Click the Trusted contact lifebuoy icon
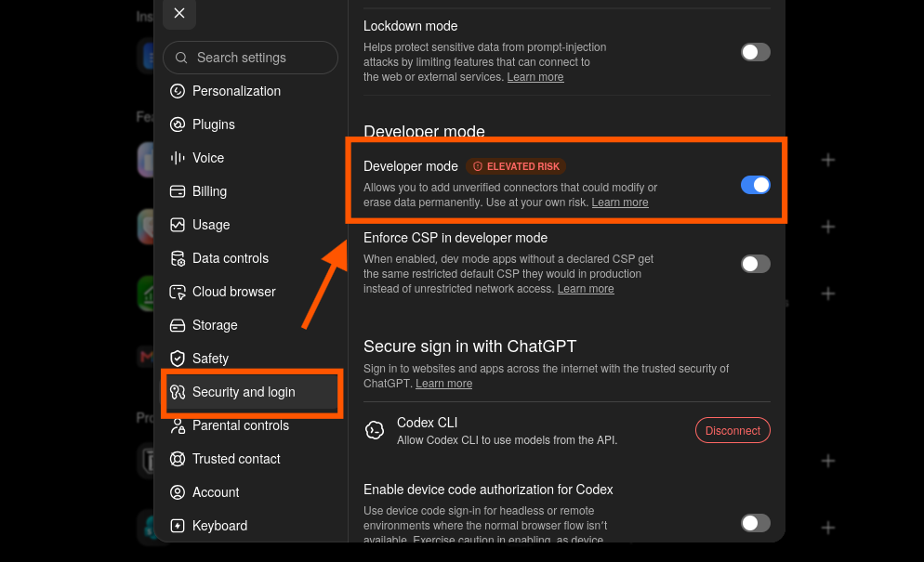924x562 pixels. (178, 459)
